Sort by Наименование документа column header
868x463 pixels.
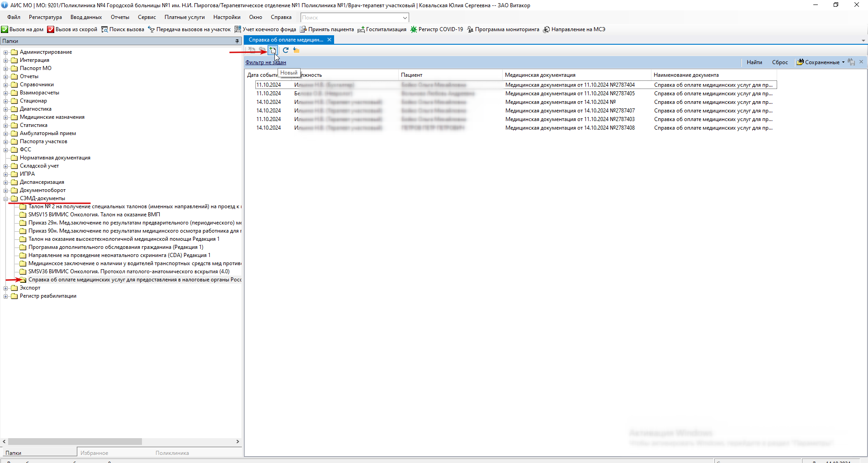[x=714, y=75]
